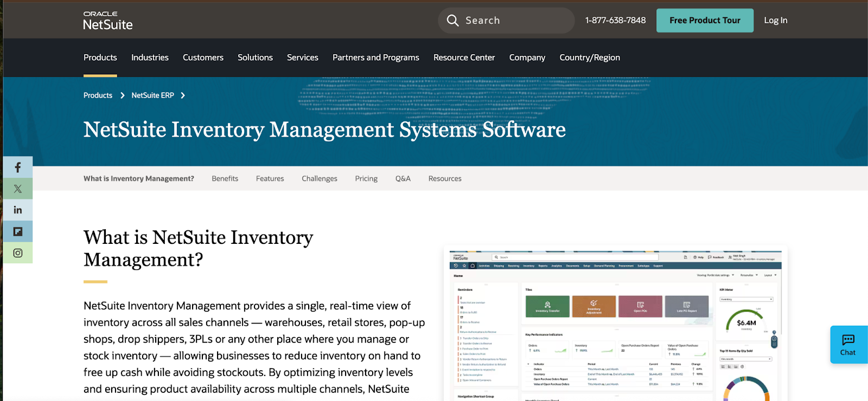Click heading What is NetSuite Inventory Management?
The image size is (868, 401).
[199, 248]
